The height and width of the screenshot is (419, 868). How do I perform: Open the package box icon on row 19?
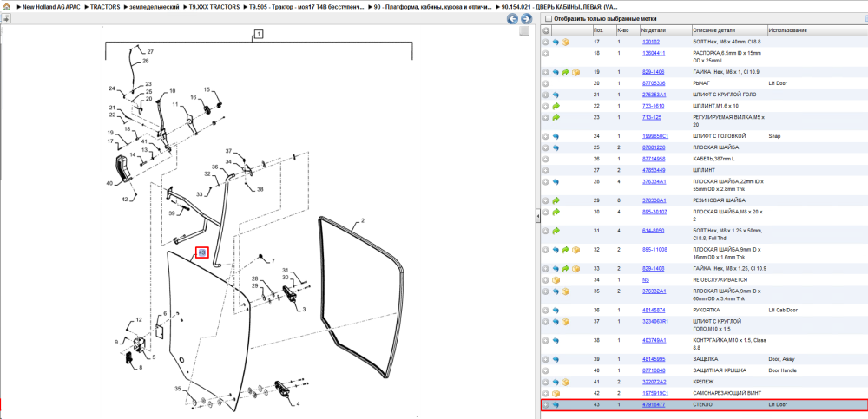pos(575,72)
